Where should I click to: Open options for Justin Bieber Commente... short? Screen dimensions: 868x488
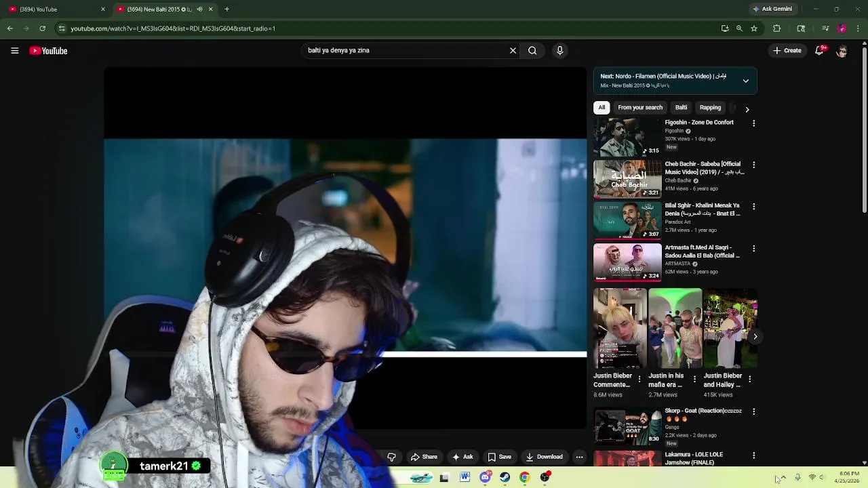click(x=639, y=380)
